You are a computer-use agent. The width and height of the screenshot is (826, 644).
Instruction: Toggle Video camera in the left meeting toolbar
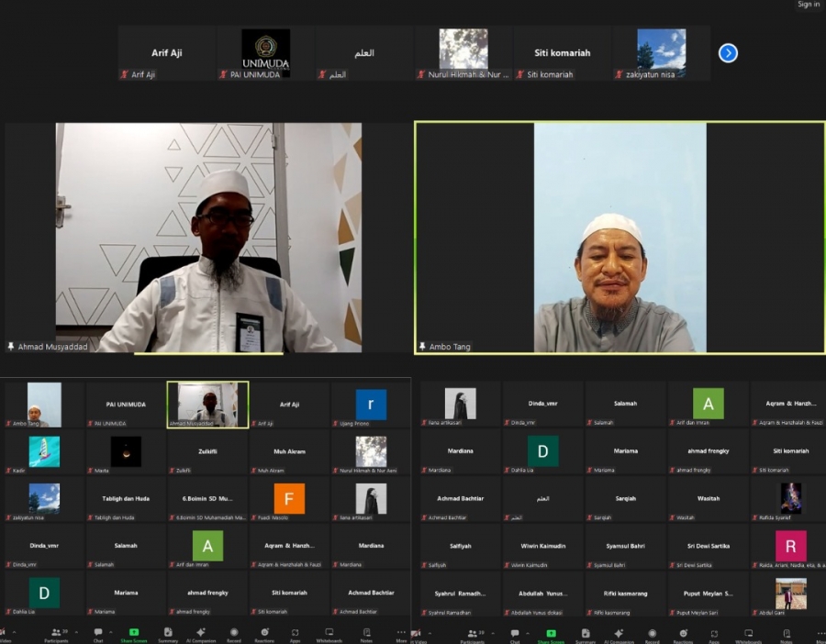point(5,634)
